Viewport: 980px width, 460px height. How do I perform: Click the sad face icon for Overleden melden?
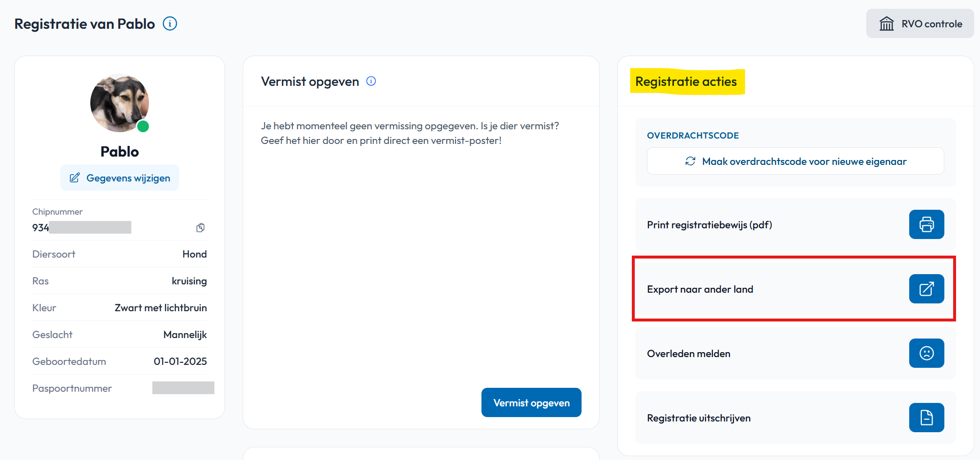click(926, 353)
